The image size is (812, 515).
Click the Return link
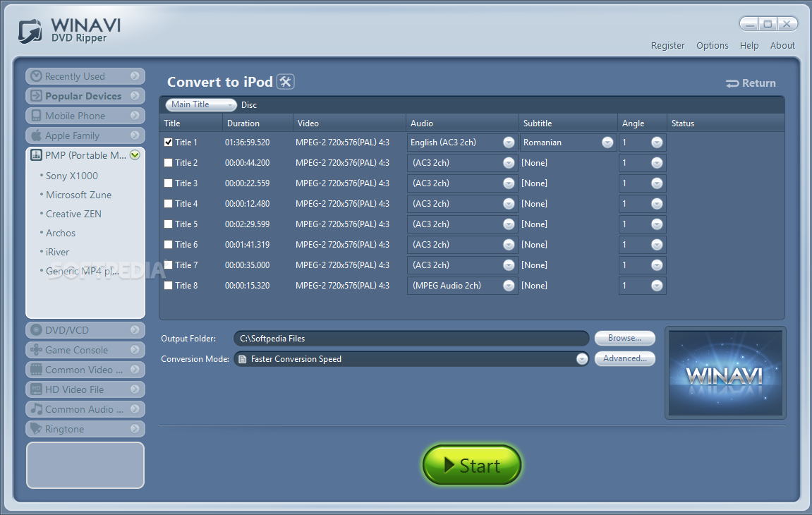tap(751, 83)
